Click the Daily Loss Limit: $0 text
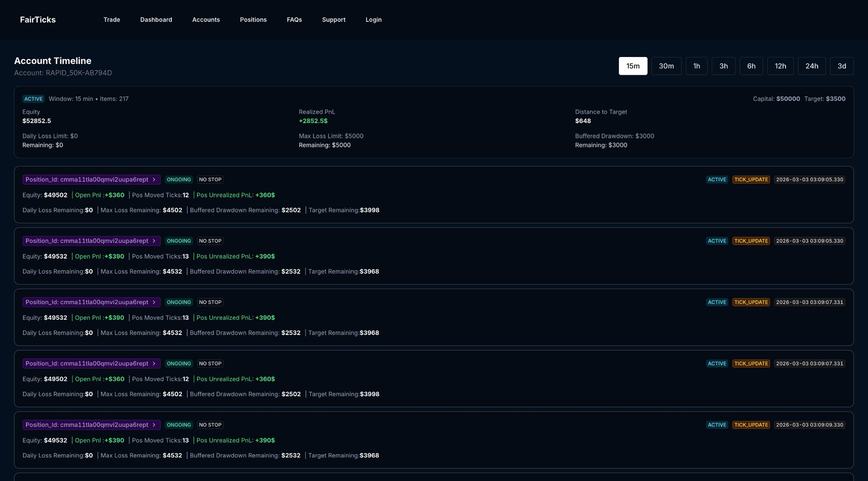The width and height of the screenshot is (868, 481). click(x=50, y=136)
